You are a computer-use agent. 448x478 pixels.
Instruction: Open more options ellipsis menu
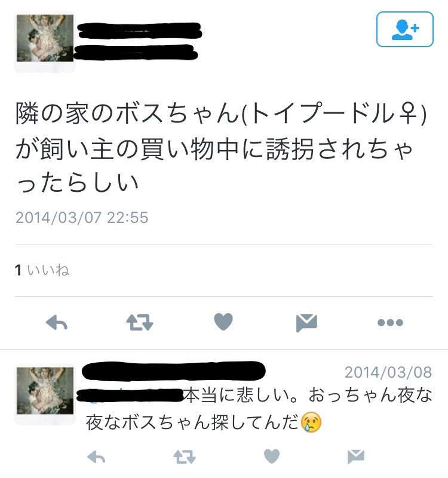390,323
